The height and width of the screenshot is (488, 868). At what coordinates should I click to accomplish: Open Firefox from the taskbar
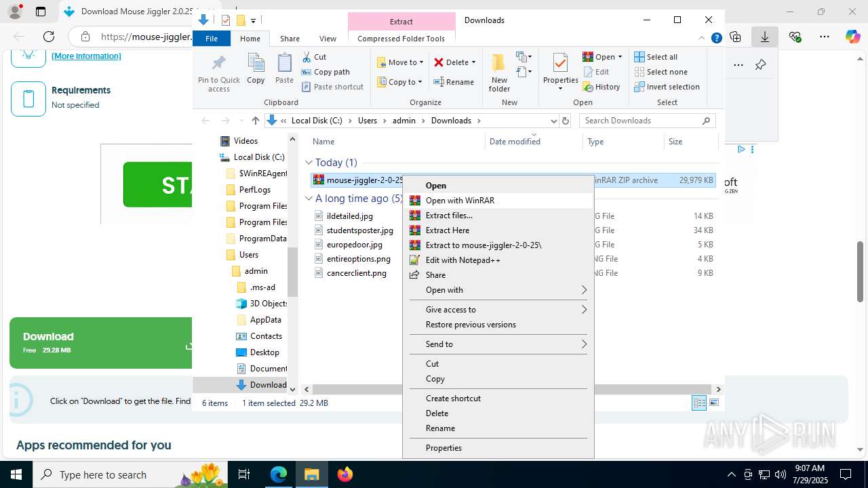pyautogui.click(x=344, y=474)
